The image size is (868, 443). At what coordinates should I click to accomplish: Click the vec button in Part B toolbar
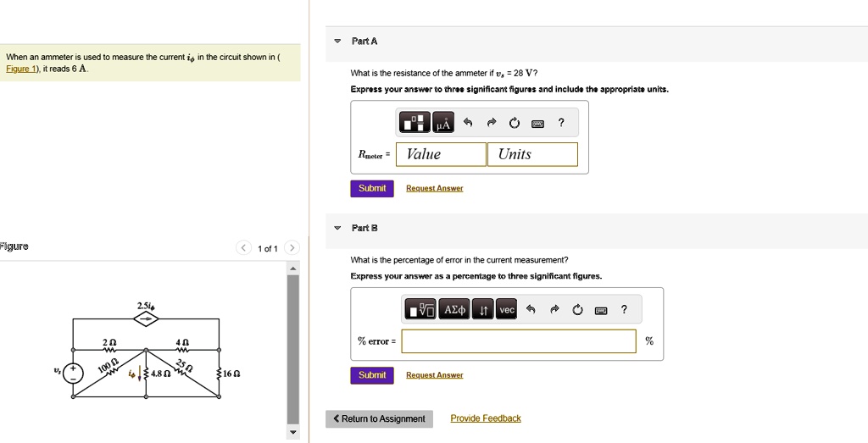pos(506,310)
